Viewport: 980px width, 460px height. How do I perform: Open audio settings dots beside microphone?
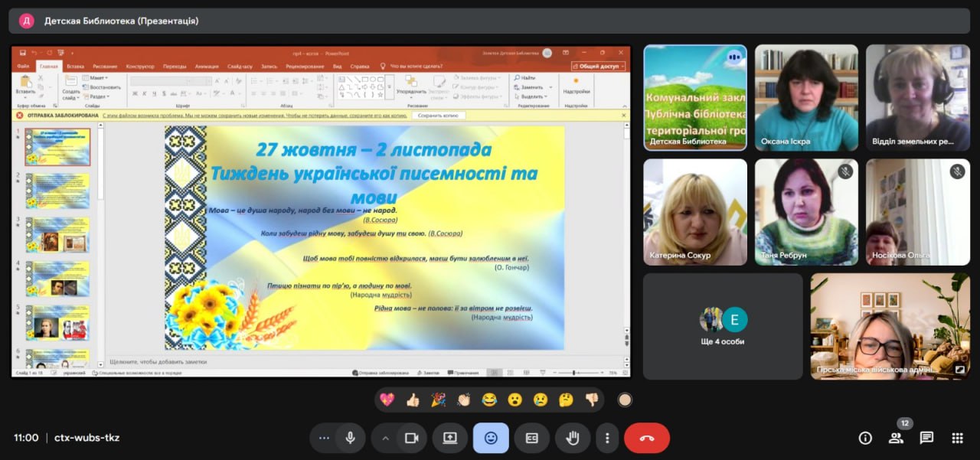click(x=324, y=438)
